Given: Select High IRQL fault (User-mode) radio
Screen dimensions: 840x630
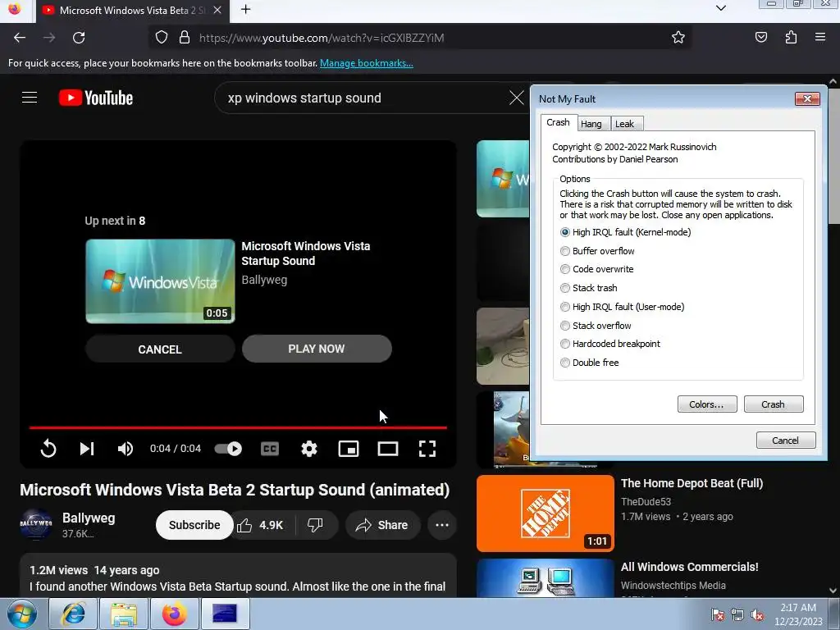Looking at the screenshot, I should point(564,307).
